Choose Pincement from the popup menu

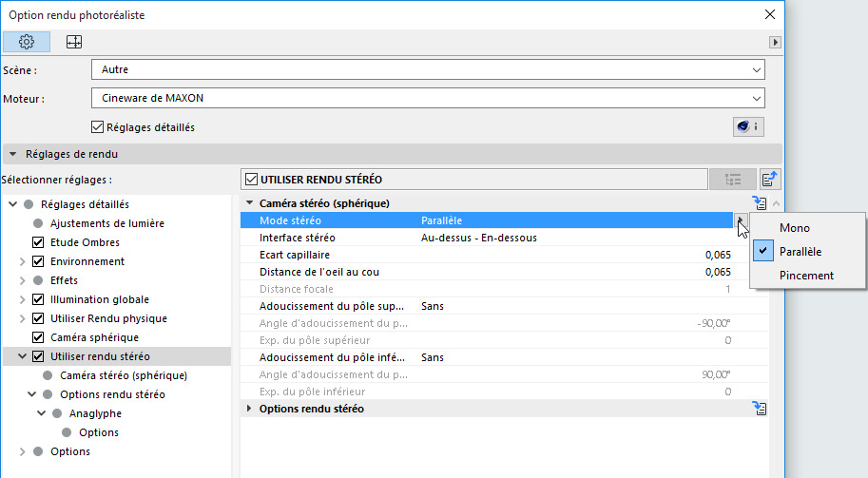[806, 276]
